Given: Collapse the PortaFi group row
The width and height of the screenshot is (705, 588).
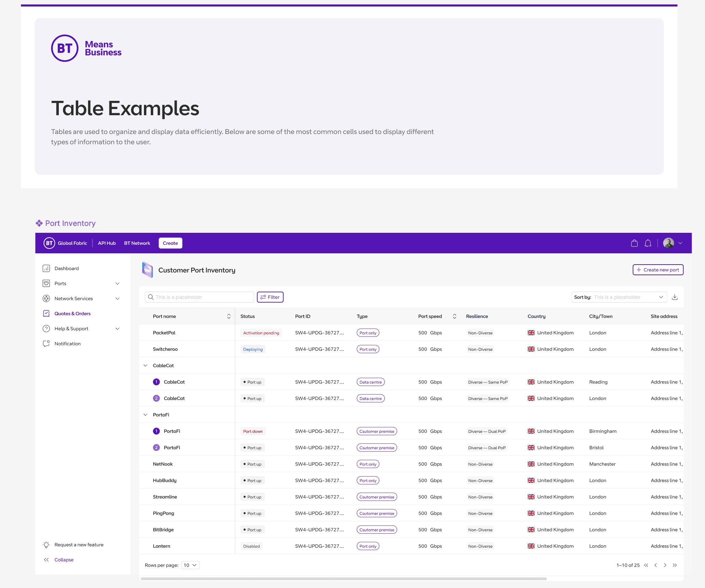Looking at the screenshot, I should coord(145,415).
